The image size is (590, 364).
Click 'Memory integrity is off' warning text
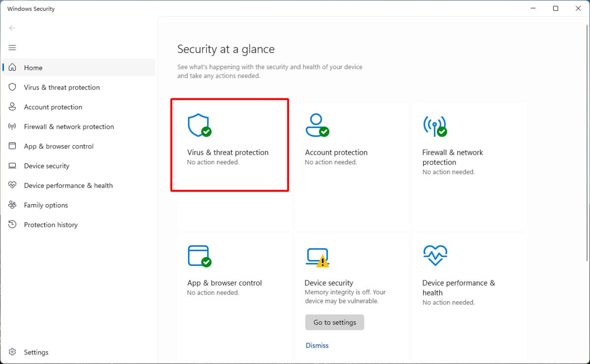[345, 296]
